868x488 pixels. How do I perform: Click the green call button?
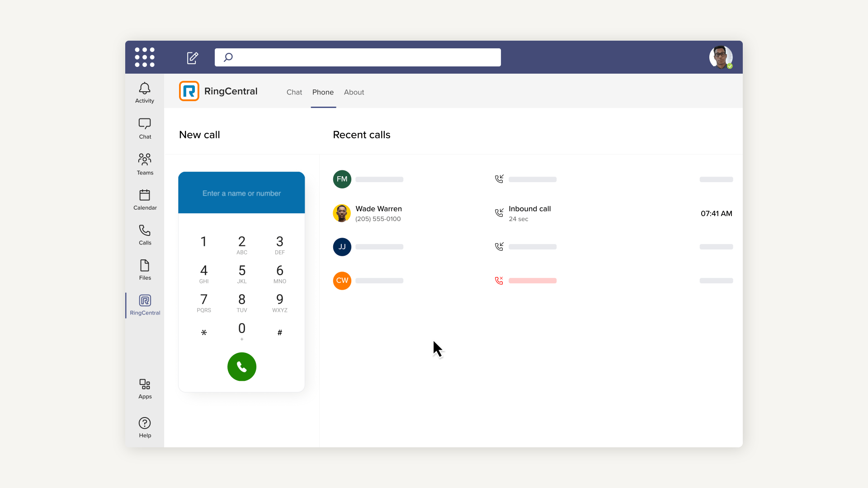pos(241,366)
